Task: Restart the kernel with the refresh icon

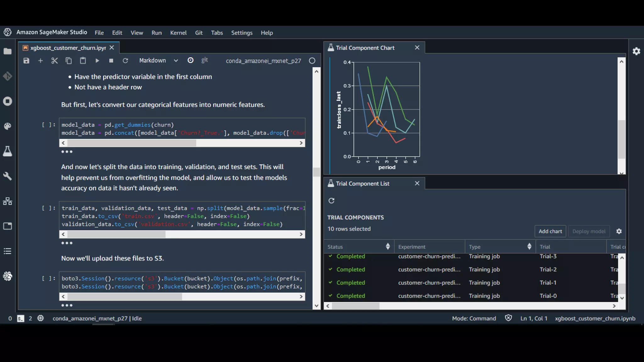Action: coord(125,61)
